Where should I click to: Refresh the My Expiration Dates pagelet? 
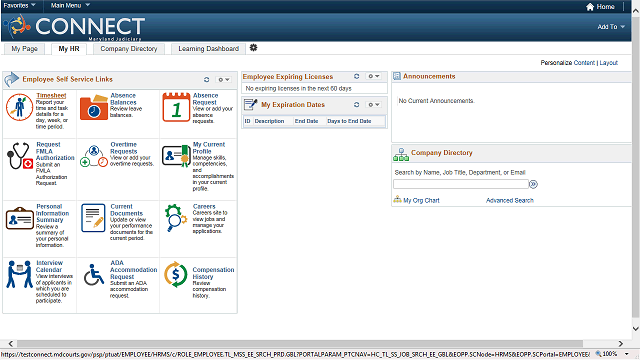pyautogui.click(x=356, y=104)
